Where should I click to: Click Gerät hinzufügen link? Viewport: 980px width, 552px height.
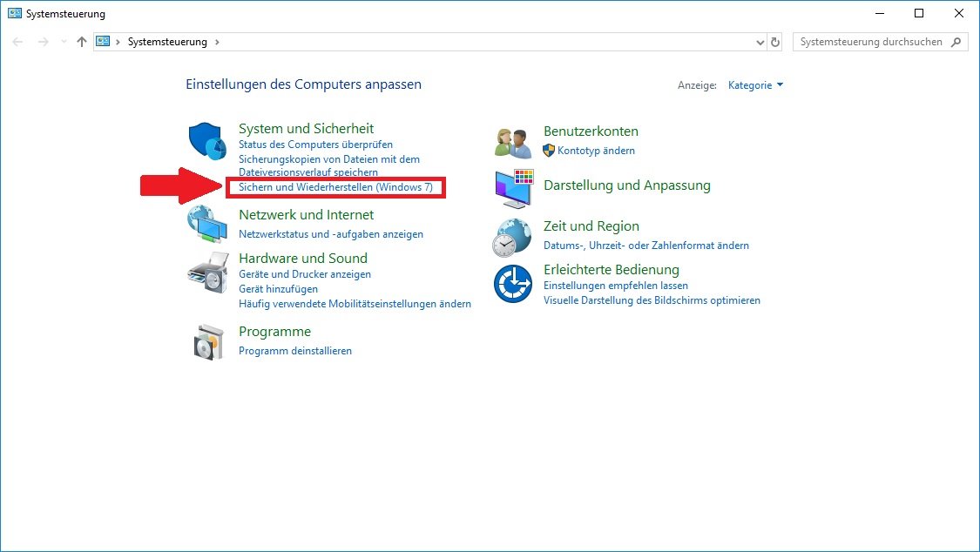coord(278,289)
